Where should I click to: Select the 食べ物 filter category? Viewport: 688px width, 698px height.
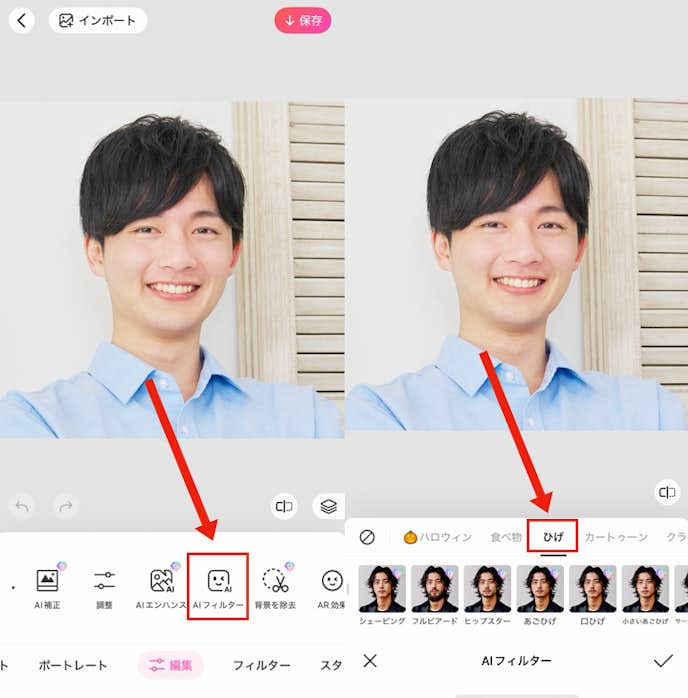click(x=506, y=537)
